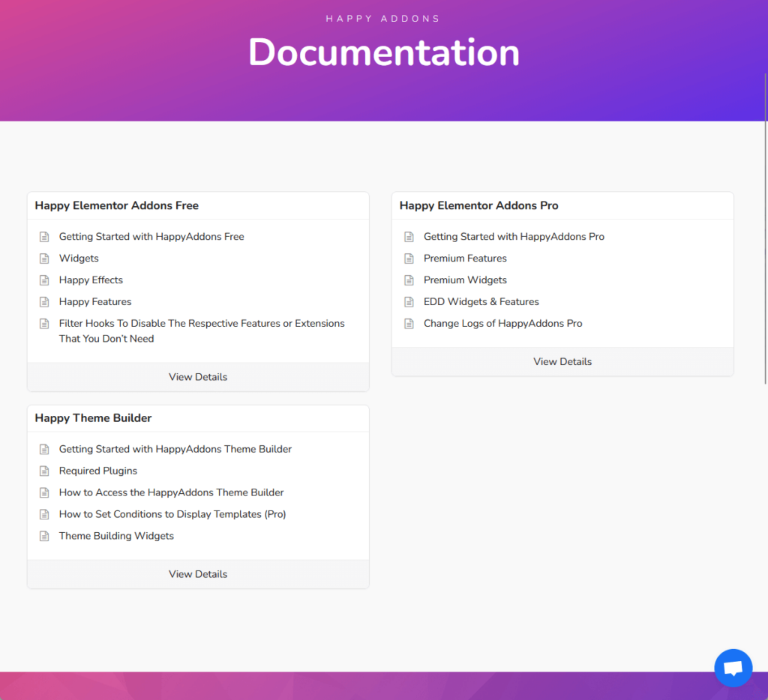Click the HAPPY ADDONS subtitle text

(383, 19)
